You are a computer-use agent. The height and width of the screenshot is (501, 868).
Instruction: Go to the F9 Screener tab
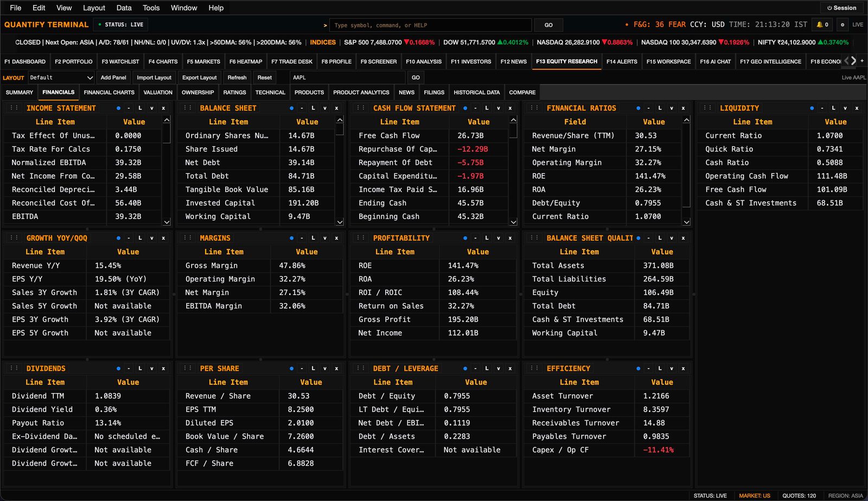[379, 61]
